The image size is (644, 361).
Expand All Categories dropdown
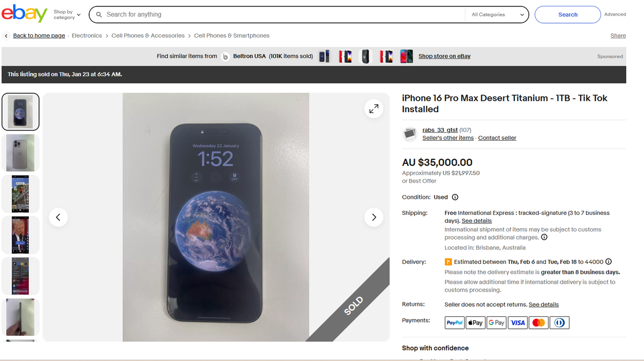[497, 15]
